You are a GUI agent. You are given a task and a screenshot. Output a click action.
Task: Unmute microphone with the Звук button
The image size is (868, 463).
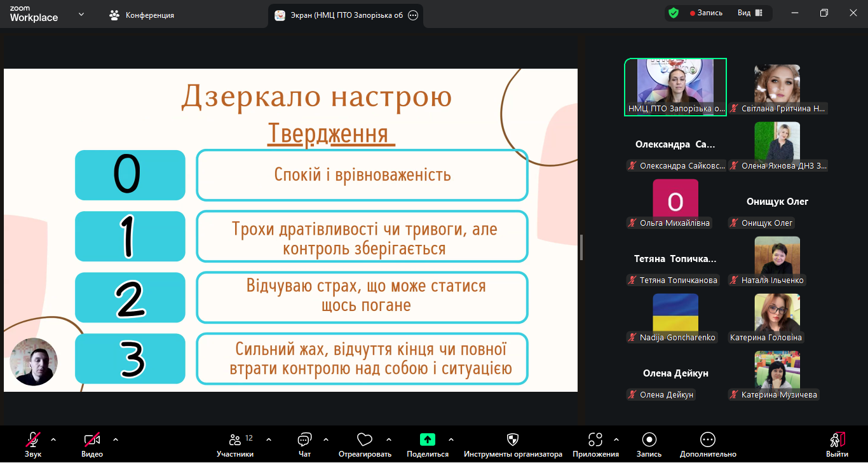pyautogui.click(x=33, y=444)
